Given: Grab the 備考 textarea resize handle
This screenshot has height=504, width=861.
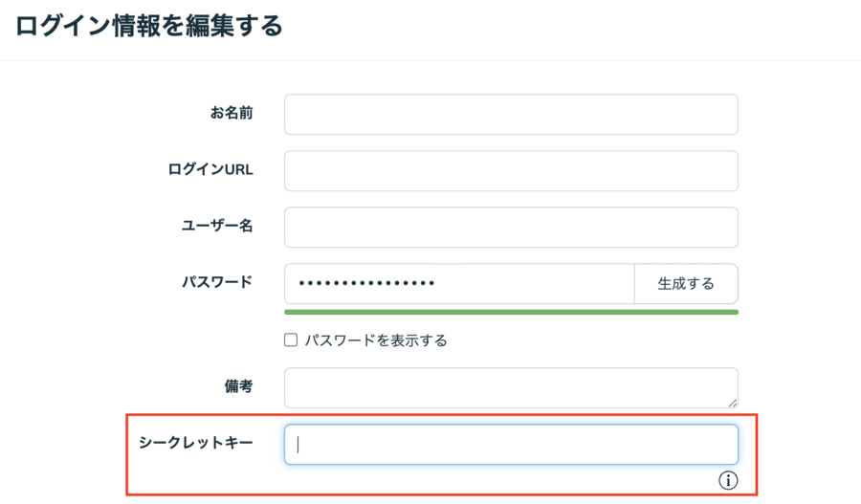Looking at the screenshot, I should [733, 403].
